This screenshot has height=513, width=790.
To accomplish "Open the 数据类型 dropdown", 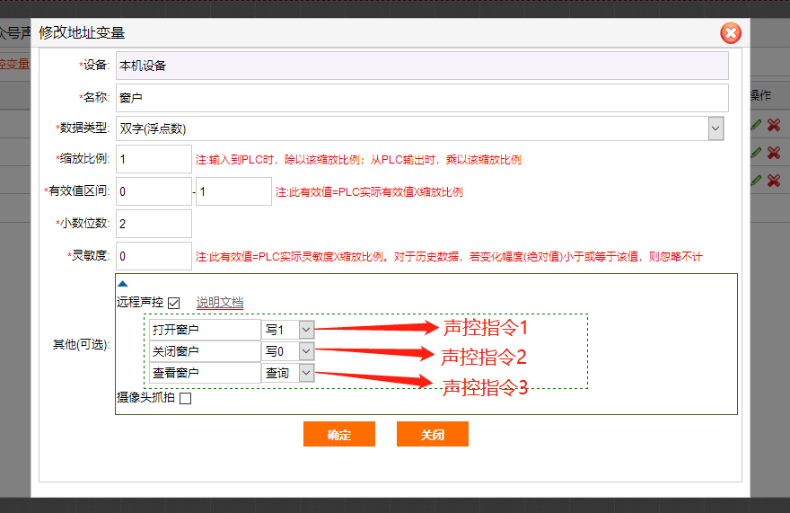I will [715, 128].
